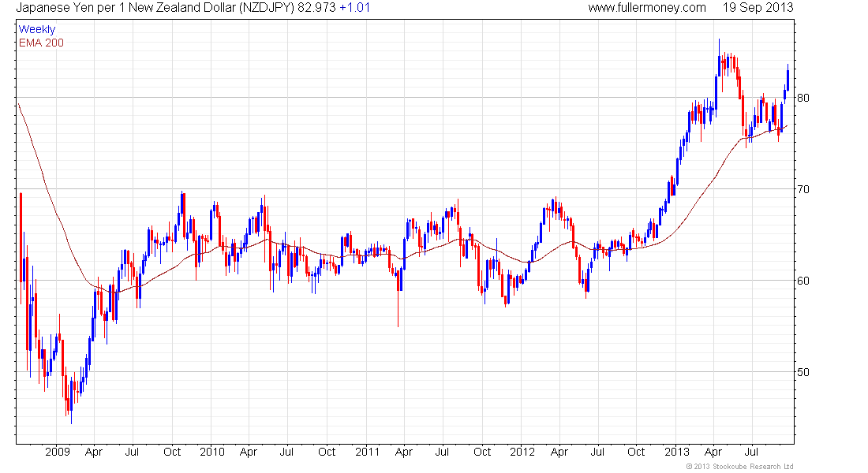Click the 2012 year label on time axis
The height and width of the screenshot is (473, 868).
click(522, 452)
